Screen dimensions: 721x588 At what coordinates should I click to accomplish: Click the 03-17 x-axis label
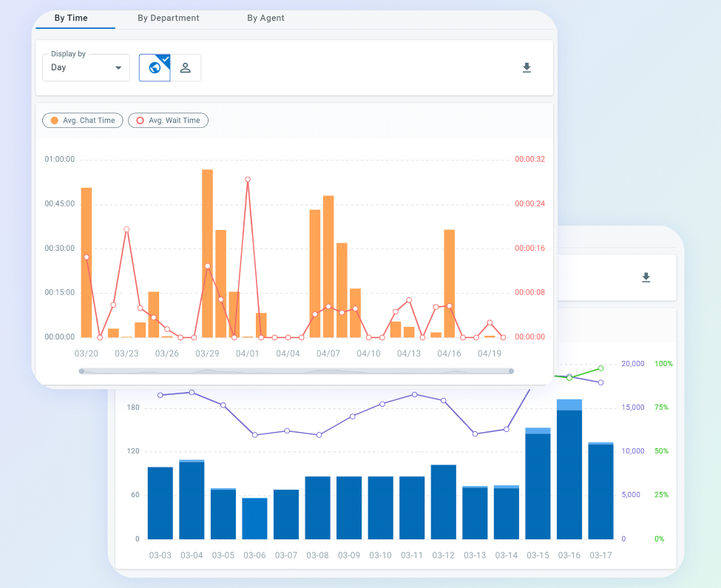600,555
